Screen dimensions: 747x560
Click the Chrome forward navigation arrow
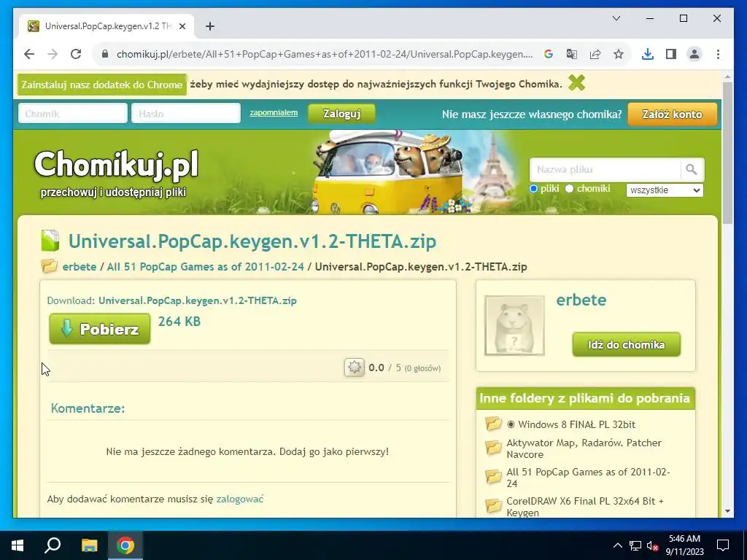tap(53, 54)
